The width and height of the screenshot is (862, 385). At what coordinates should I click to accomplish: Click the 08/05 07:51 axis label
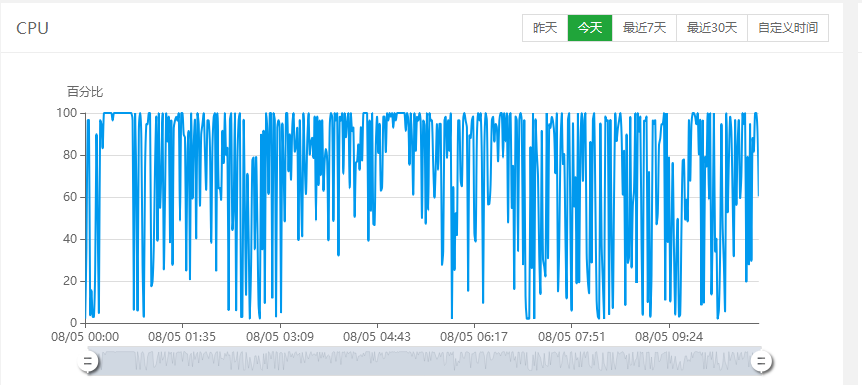coord(571,336)
